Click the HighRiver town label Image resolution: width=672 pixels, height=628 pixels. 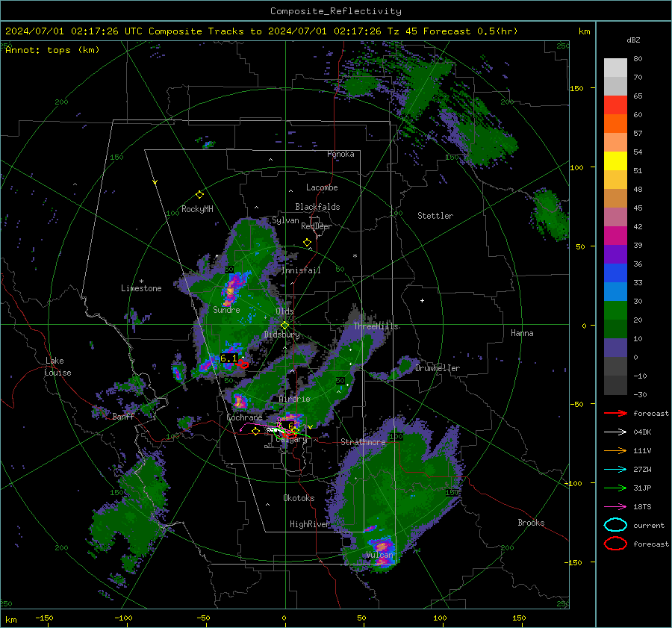309,524
